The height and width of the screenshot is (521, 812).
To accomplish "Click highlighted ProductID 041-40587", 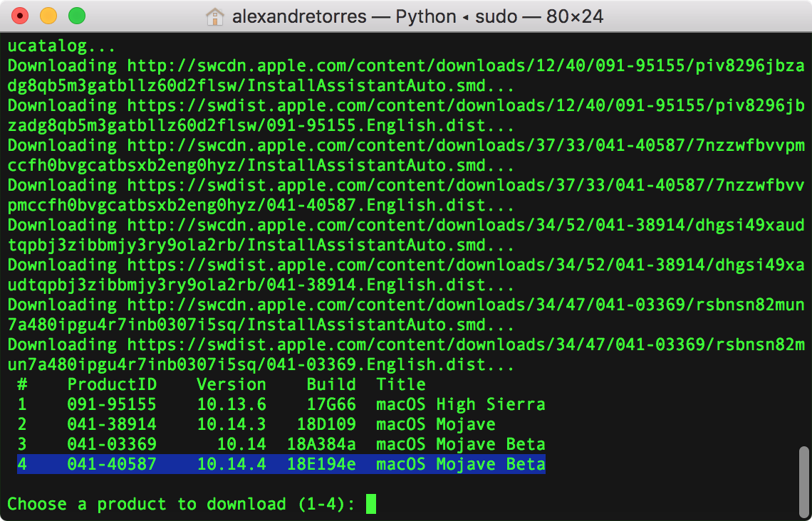I will pyautogui.click(x=112, y=464).
